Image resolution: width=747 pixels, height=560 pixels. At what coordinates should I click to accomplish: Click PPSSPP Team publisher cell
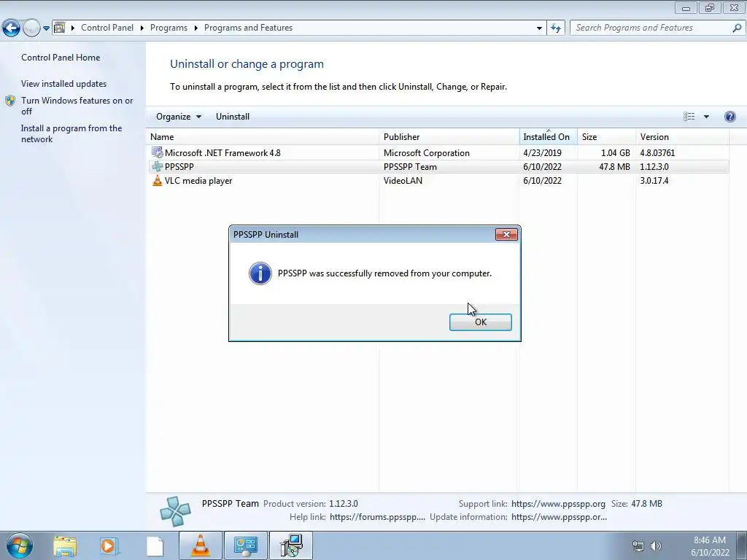tap(410, 167)
